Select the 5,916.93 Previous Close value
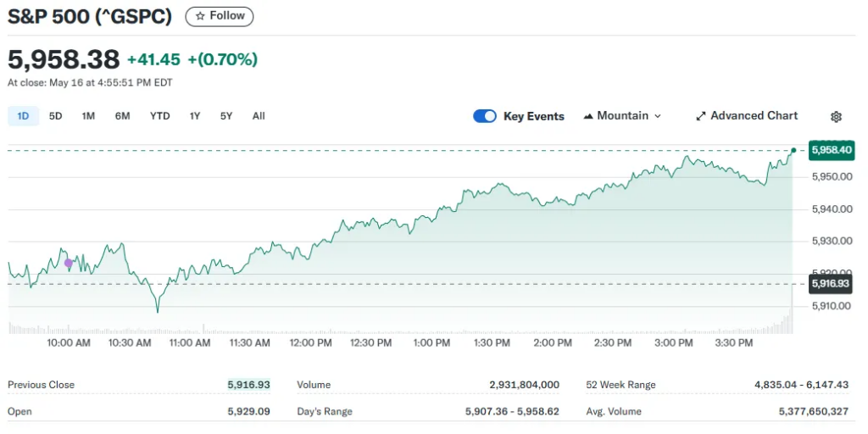The image size is (868, 434). (248, 385)
